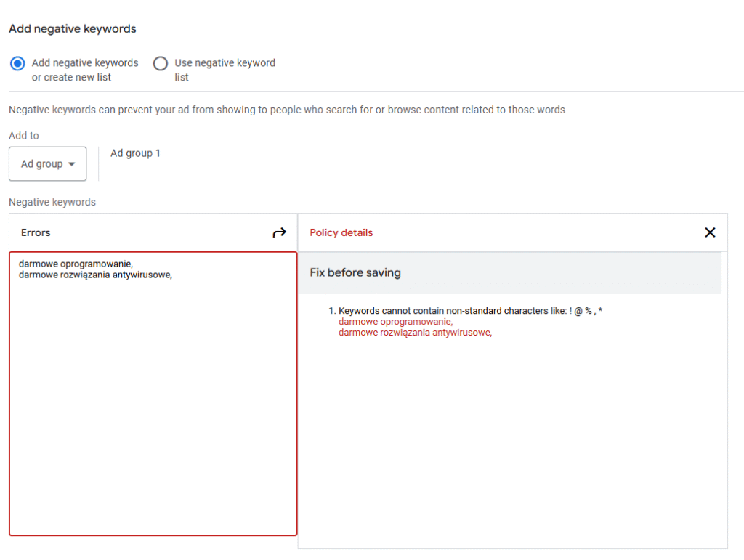
Task: Click the arrow icon beside Errors
Action: (280, 232)
